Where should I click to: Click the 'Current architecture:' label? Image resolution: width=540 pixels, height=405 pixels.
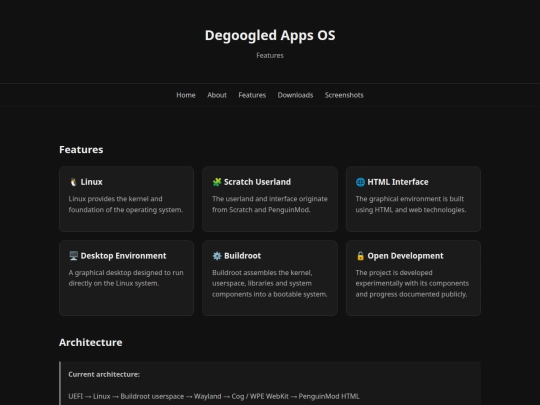coord(104,374)
